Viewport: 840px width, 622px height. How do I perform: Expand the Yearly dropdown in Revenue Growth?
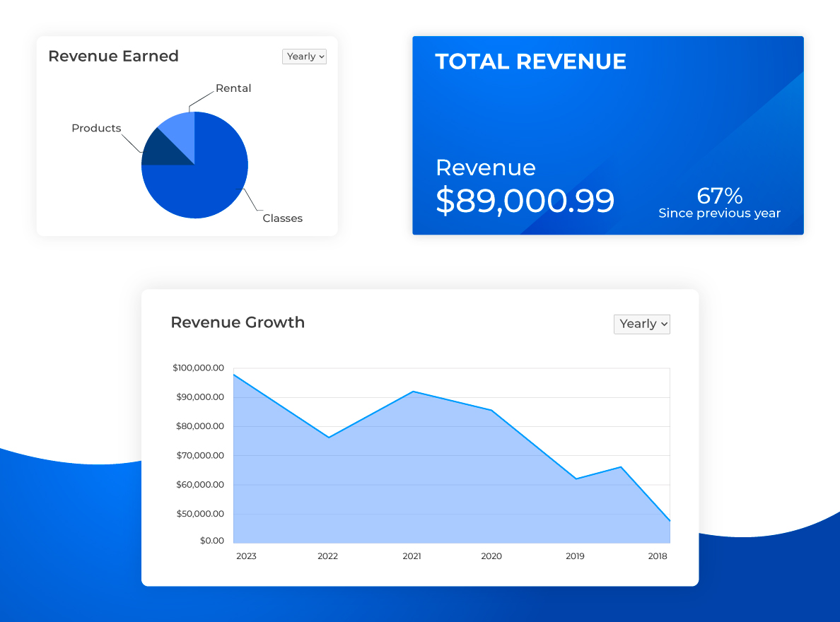tap(641, 324)
